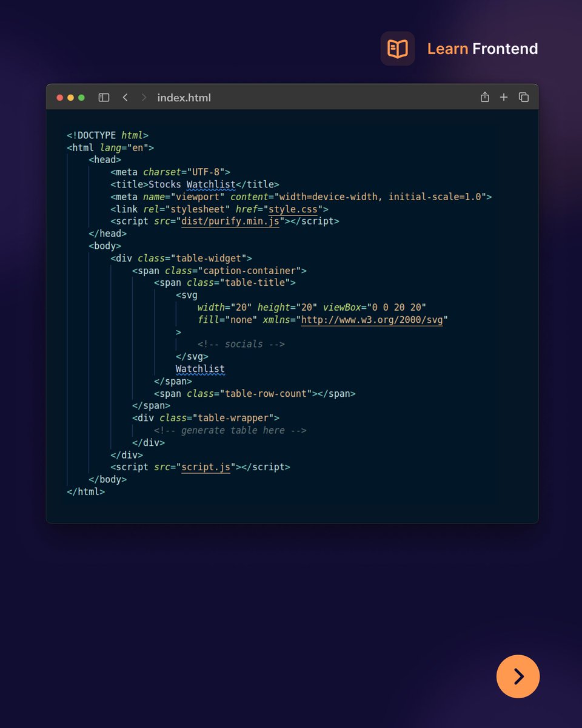Click the <!DOCTYPE html> line

click(x=107, y=135)
